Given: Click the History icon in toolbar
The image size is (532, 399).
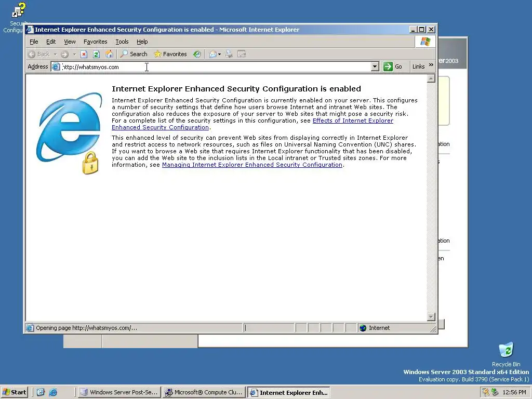Looking at the screenshot, I should point(197,54).
